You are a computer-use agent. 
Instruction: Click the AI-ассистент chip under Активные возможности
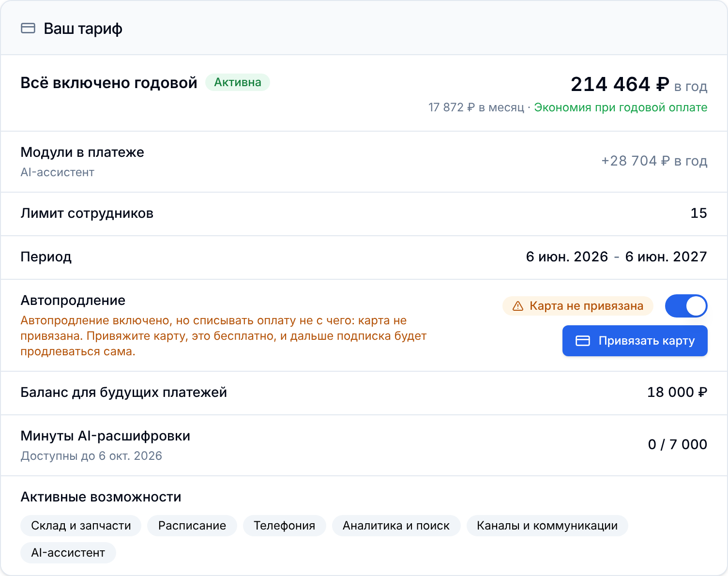tap(68, 553)
